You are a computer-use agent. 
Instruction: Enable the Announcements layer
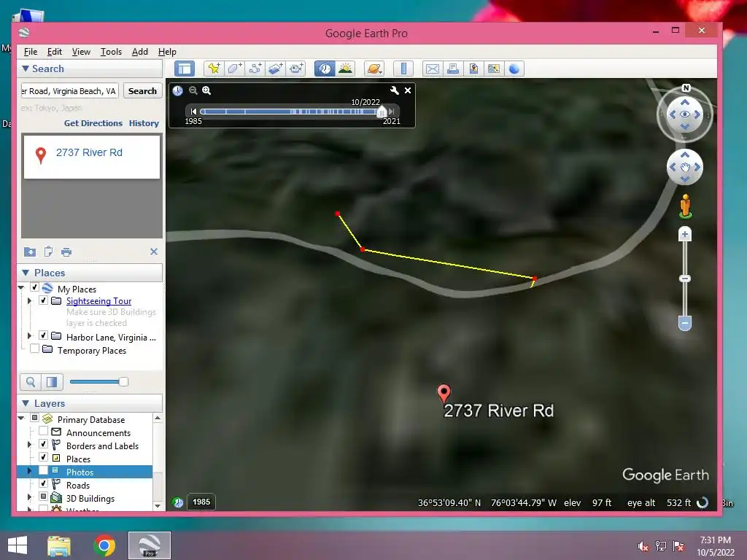43,432
